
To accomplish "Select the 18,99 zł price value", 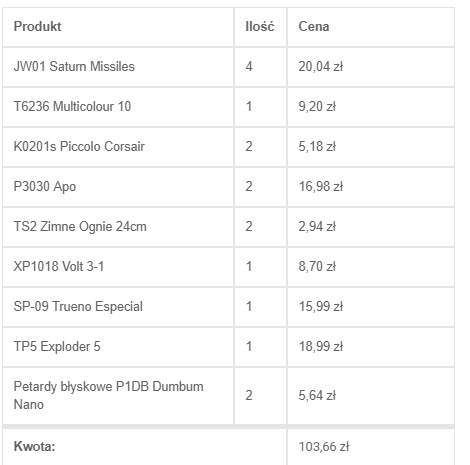I will (x=321, y=347).
